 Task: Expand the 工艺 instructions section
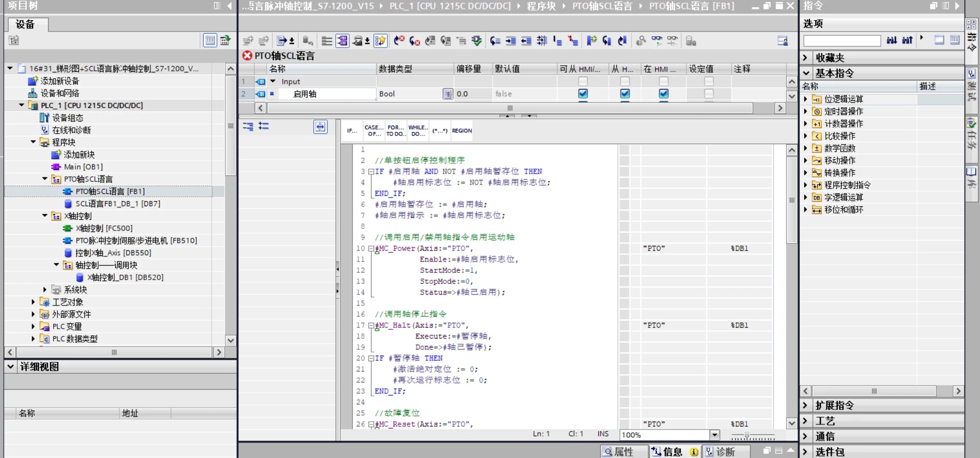coord(805,421)
